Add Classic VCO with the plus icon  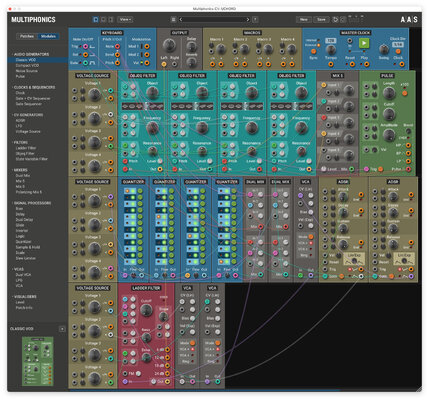62,329
